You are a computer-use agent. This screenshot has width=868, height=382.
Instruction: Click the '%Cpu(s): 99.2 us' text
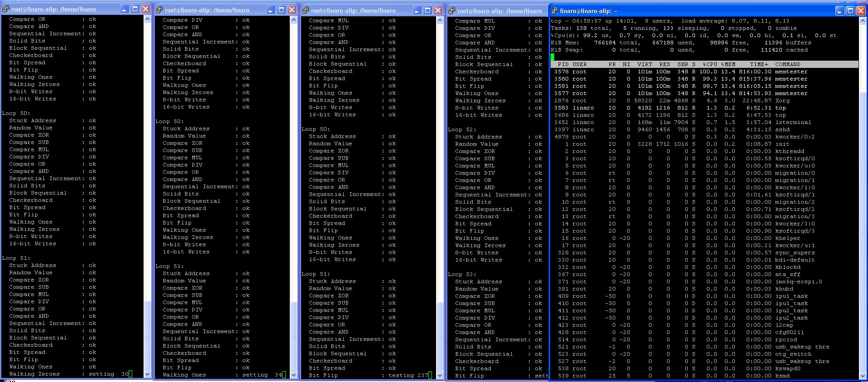click(580, 35)
